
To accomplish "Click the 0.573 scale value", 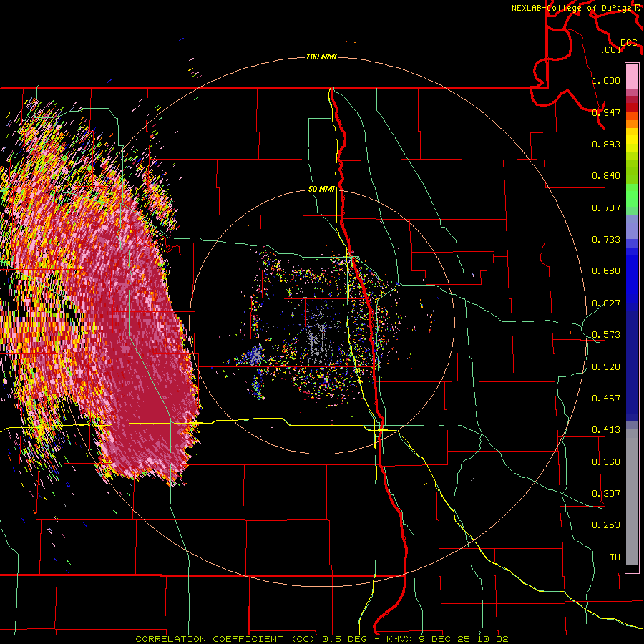I will (x=606, y=335).
